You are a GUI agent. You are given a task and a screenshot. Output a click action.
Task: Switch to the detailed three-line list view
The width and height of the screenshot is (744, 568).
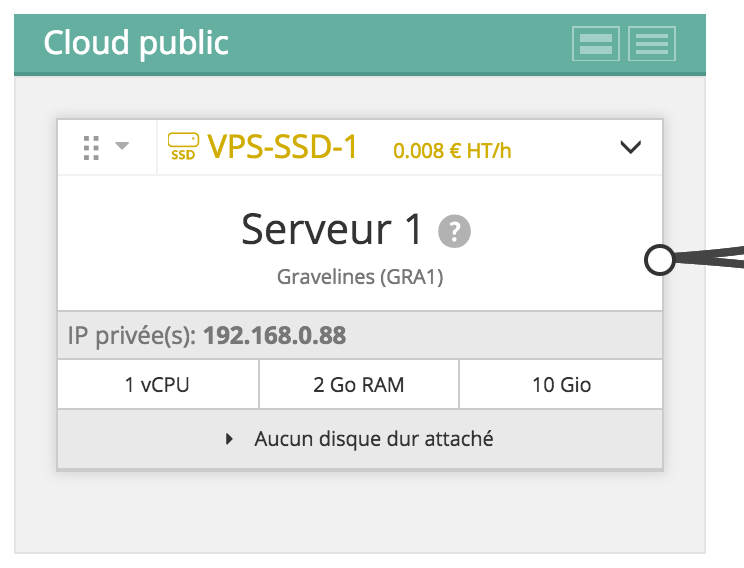(x=652, y=44)
